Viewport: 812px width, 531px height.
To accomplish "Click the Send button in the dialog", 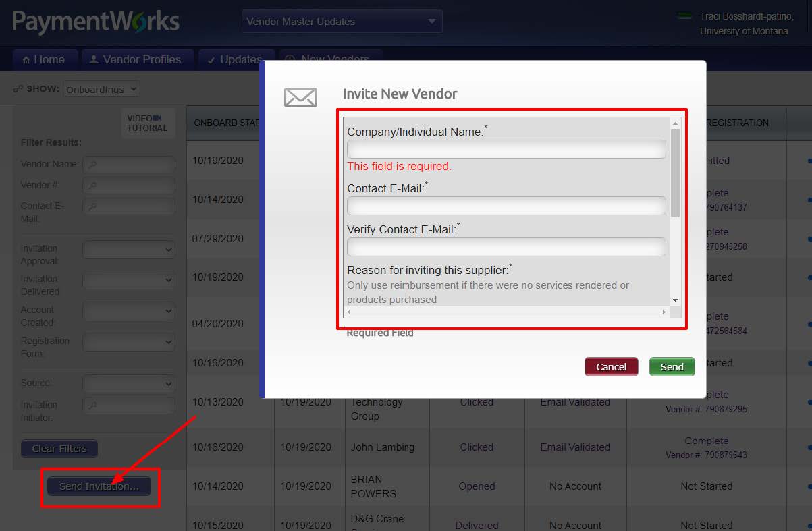I will click(672, 367).
